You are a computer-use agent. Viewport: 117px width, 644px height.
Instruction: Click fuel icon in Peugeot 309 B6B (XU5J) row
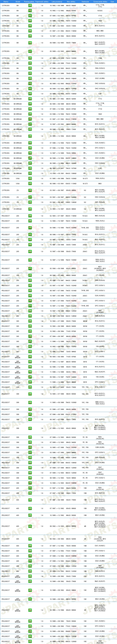[30, 402]
